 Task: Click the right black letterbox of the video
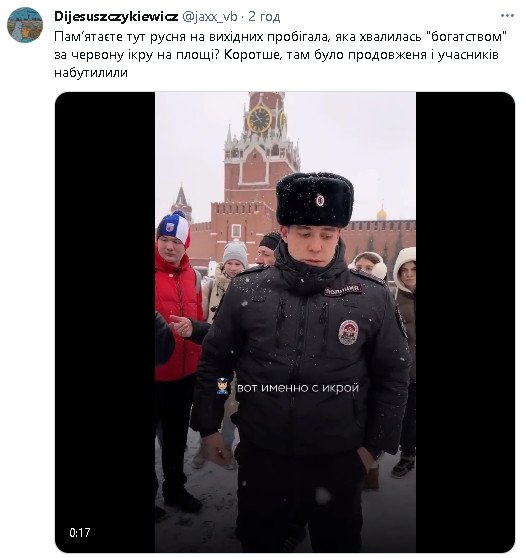(x=465, y=322)
